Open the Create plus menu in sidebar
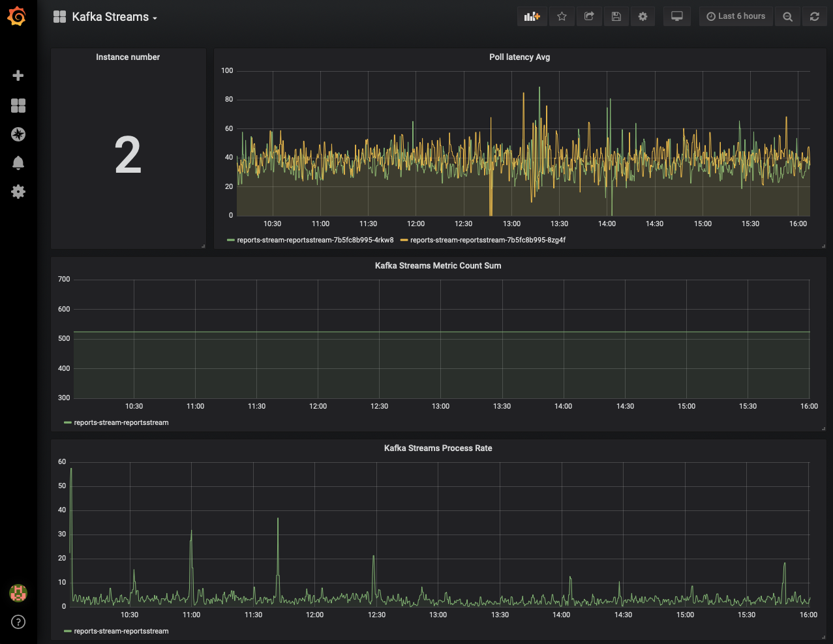Image resolution: width=833 pixels, height=644 pixels. tap(18, 76)
